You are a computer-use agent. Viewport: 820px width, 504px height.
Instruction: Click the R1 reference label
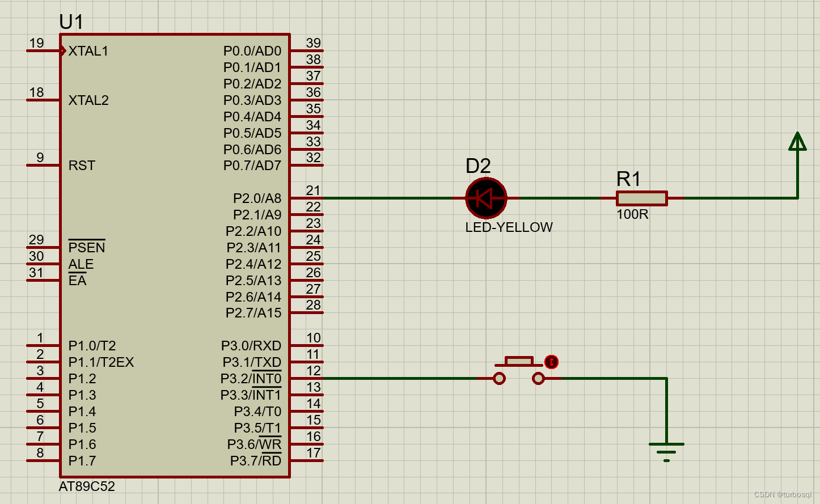click(x=628, y=179)
